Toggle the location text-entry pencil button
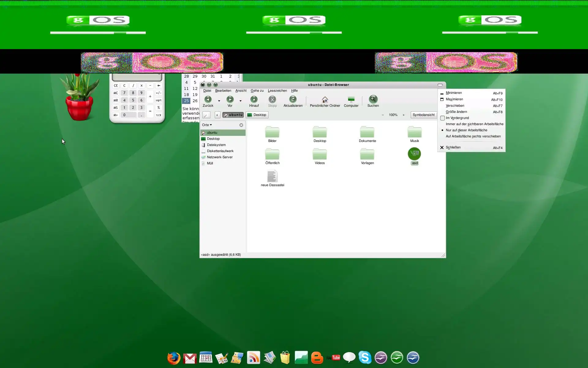This screenshot has width=588, height=368. 206,115
